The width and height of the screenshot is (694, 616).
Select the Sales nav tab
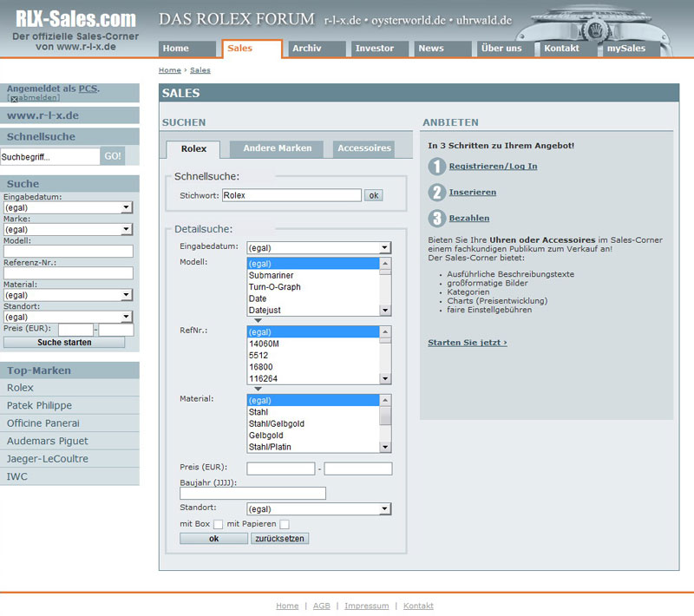(x=252, y=49)
